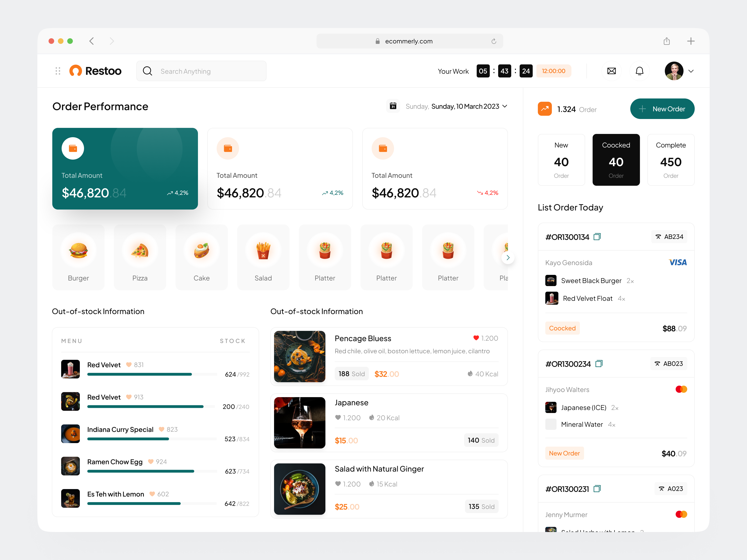Open the calendar icon near the date

tap(393, 106)
